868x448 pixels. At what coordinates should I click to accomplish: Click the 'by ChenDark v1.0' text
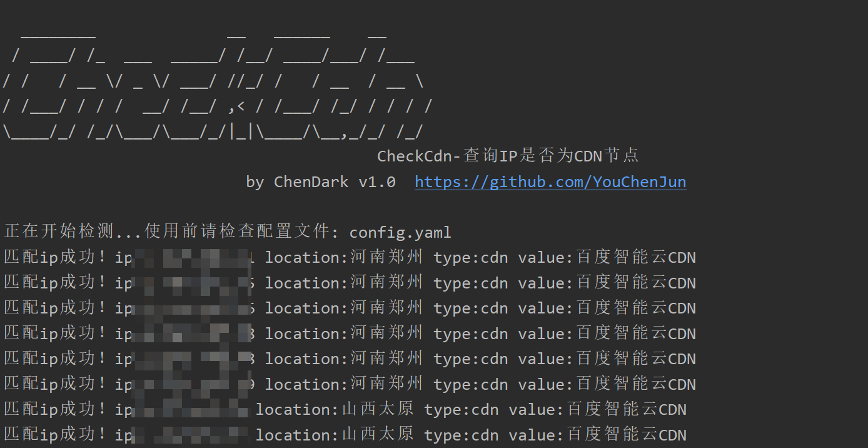point(321,182)
